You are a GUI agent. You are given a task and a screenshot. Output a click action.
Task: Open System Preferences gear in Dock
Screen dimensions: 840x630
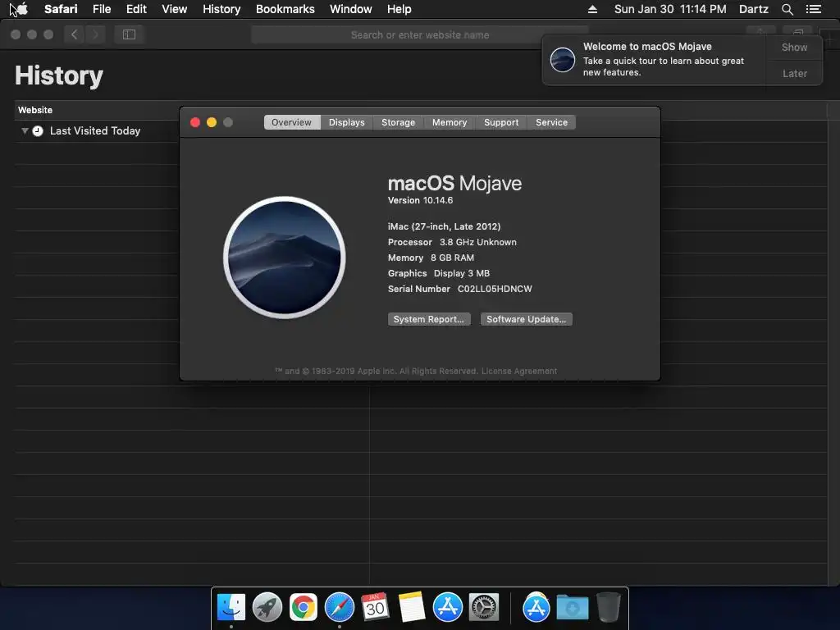click(x=484, y=607)
